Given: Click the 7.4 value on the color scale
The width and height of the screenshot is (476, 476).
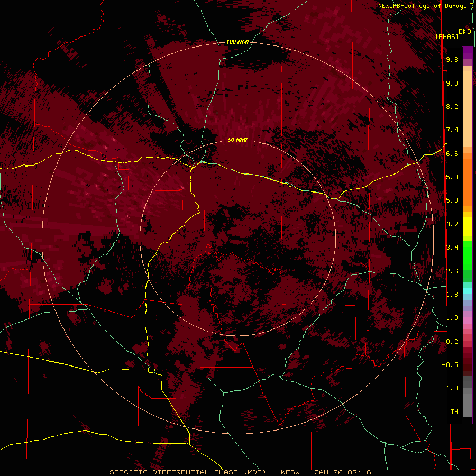Looking at the screenshot, I should (452, 130).
